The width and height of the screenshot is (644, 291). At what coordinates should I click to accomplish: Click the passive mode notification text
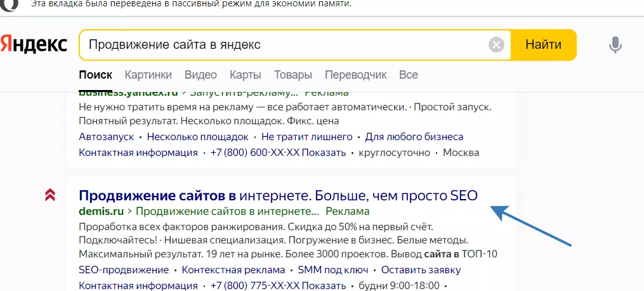(192, 4)
